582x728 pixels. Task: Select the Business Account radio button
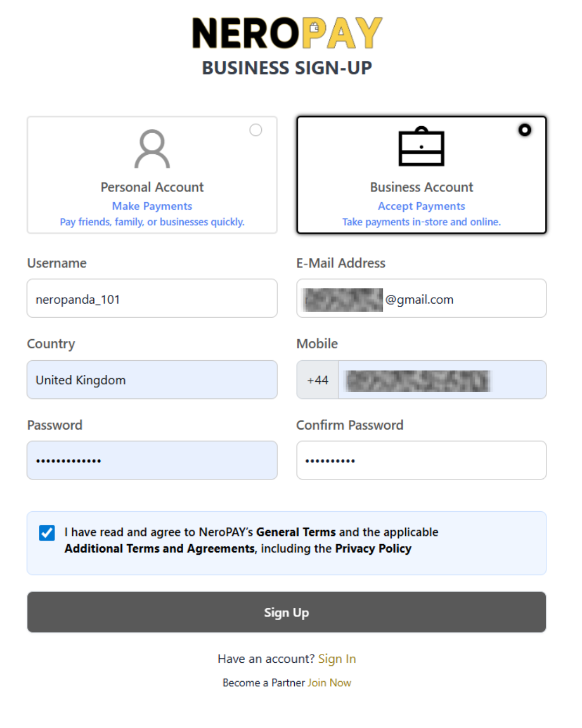pyautogui.click(x=524, y=129)
